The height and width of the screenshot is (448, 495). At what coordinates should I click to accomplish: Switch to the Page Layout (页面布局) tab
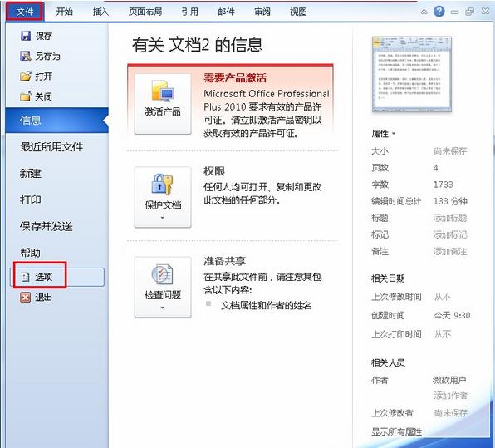pyautogui.click(x=145, y=12)
